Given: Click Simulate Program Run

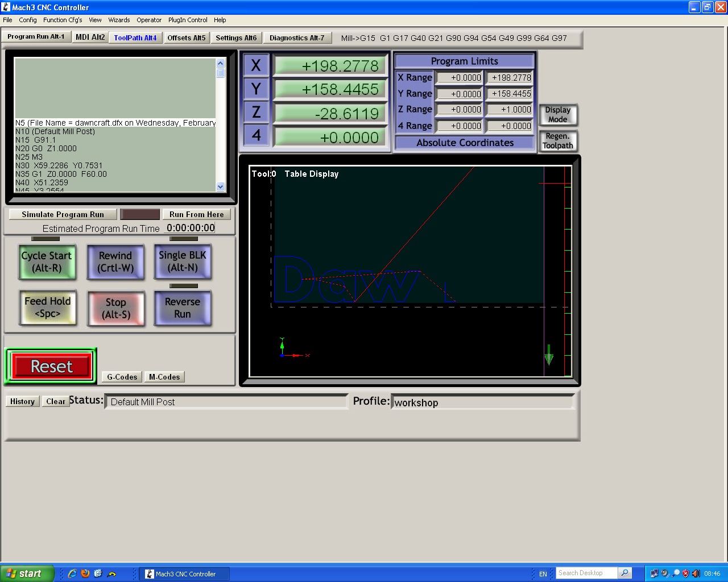Looking at the screenshot, I should [x=63, y=214].
